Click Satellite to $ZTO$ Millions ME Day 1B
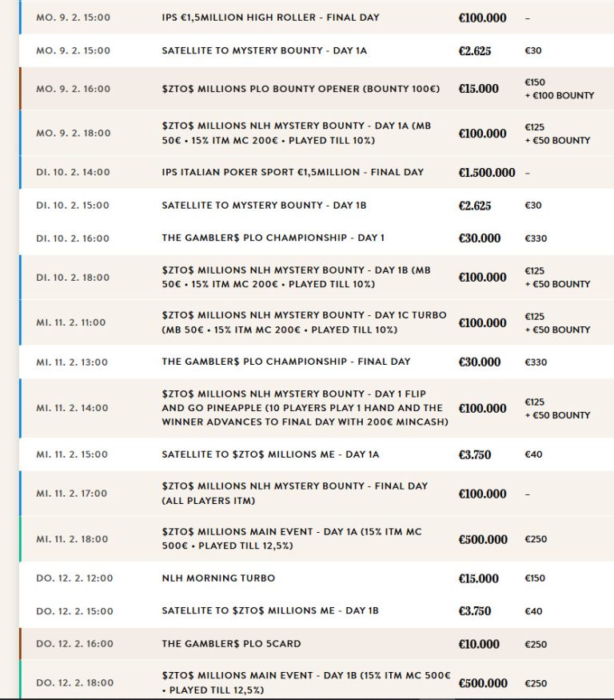Screen dimensions: 614x700 coord(270,610)
